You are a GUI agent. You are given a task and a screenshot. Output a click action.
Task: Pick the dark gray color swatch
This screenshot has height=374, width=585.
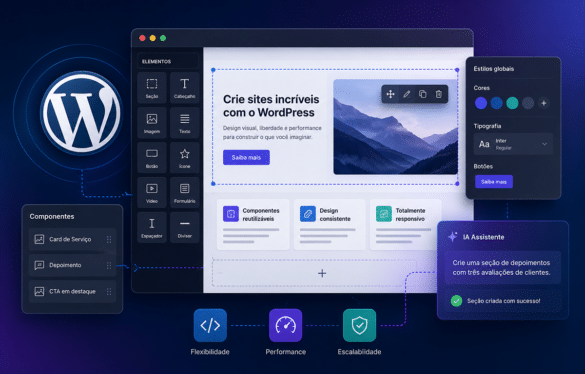(x=528, y=103)
